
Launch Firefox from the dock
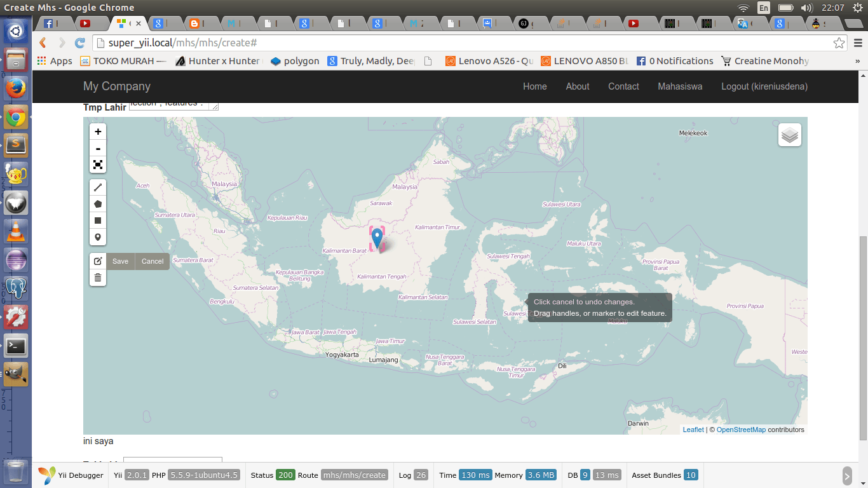pyautogui.click(x=16, y=88)
